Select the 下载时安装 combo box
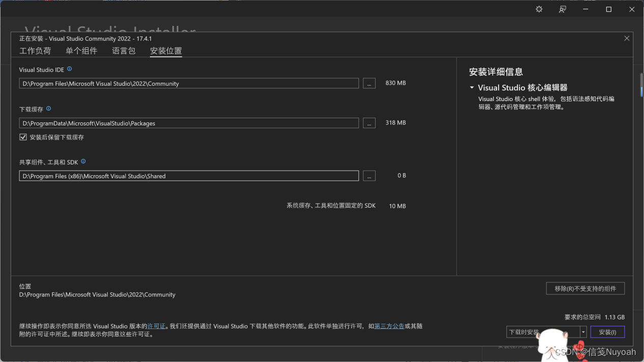The width and height of the screenshot is (644, 362). click(x=546, y=332)
